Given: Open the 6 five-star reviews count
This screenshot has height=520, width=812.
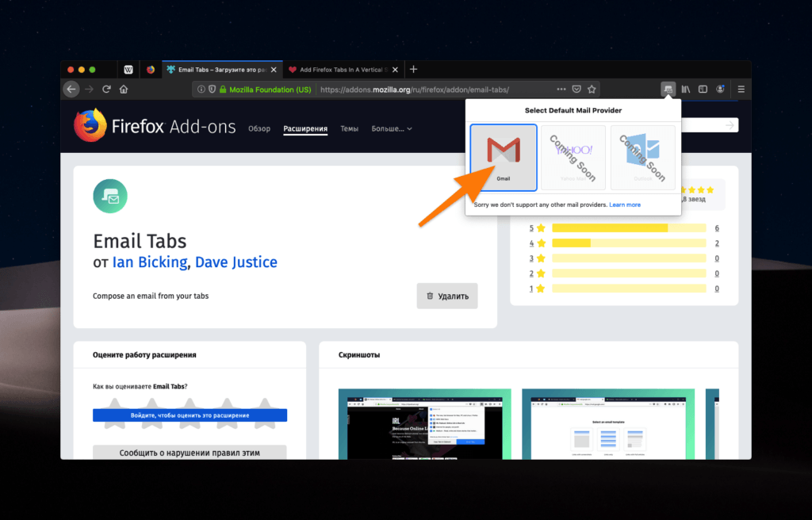Looking at the screenshot, I should click(717, 227).
